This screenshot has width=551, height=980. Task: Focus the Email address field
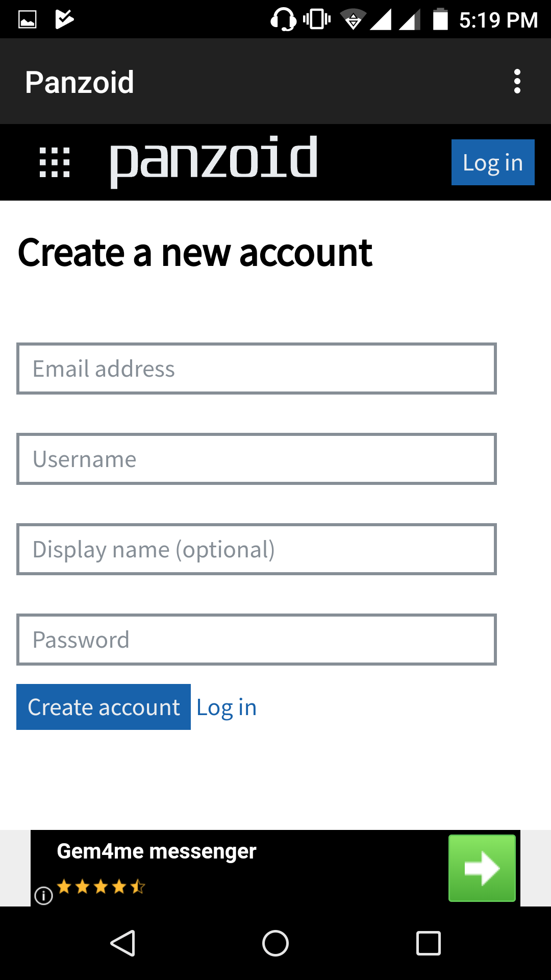pos(256,369)
